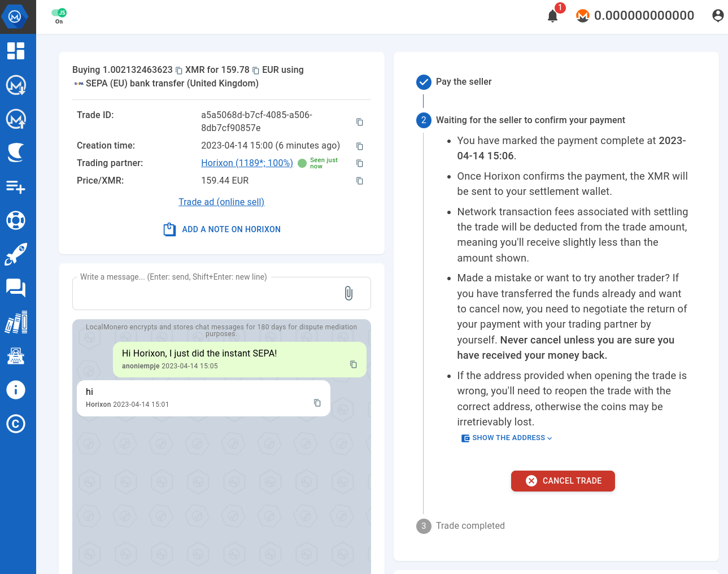Screen dimensions: 728x574
Task: Select the Pay the seller step
Action: click(x=463, y=82)
